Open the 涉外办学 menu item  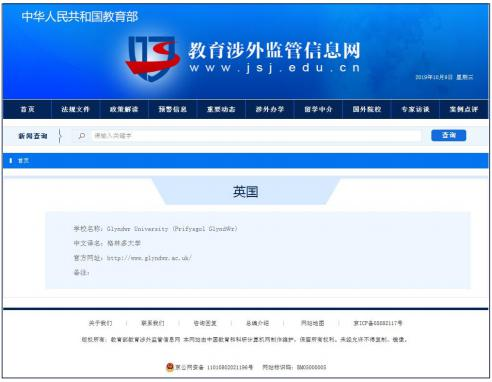(270, 109)
